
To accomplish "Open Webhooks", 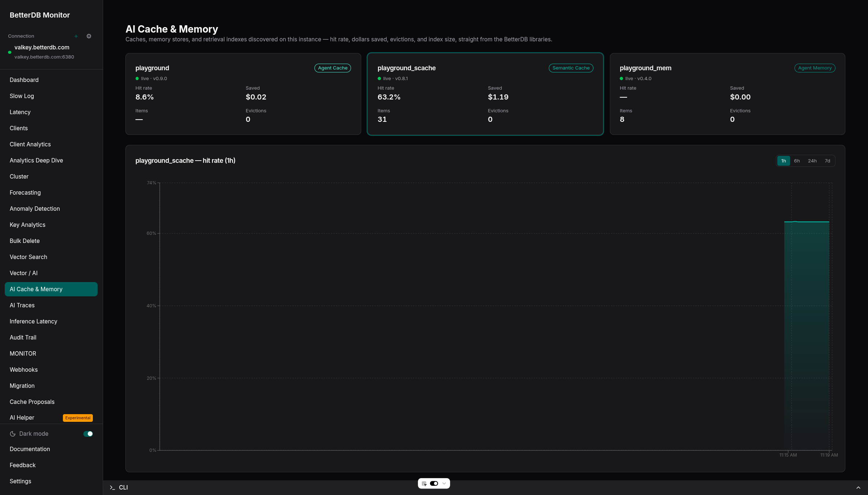I will click(51, 370).
